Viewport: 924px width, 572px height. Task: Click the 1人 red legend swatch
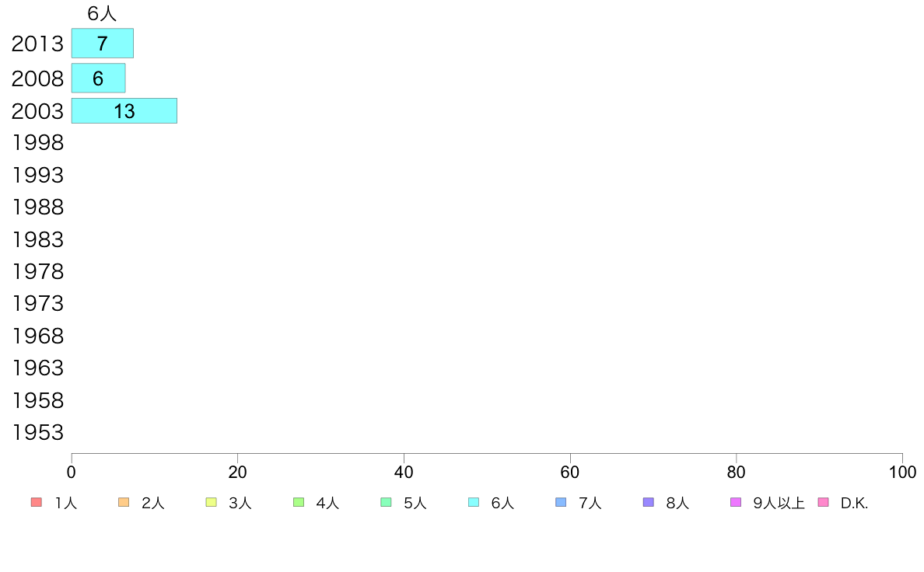coord(36,503)
